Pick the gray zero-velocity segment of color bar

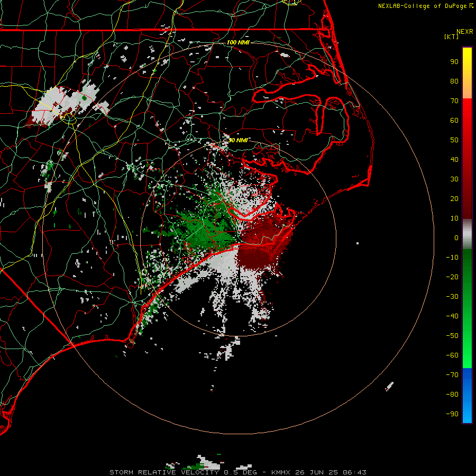(x=467, y=234)
